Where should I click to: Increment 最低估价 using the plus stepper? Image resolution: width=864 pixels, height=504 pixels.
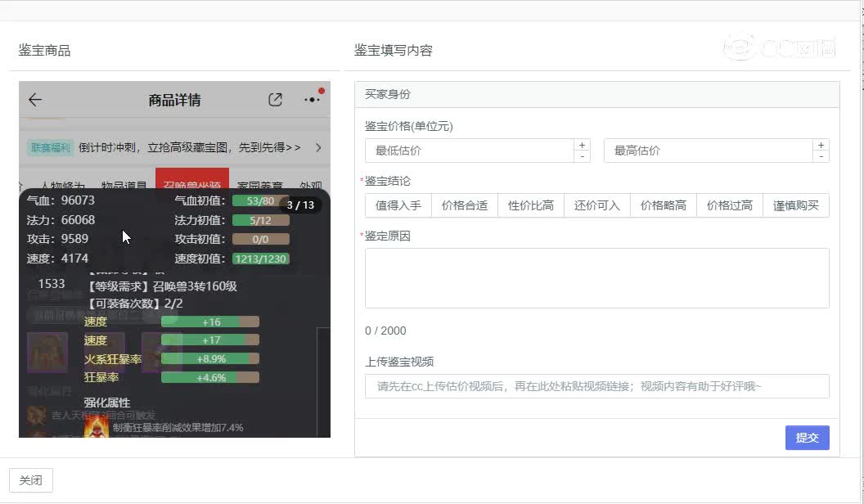click(582, 145)
